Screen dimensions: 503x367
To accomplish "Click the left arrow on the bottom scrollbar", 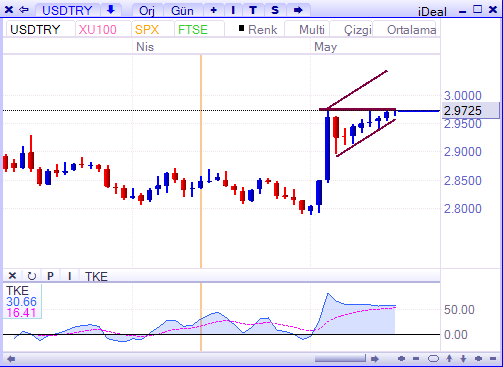I will point(11,359).
